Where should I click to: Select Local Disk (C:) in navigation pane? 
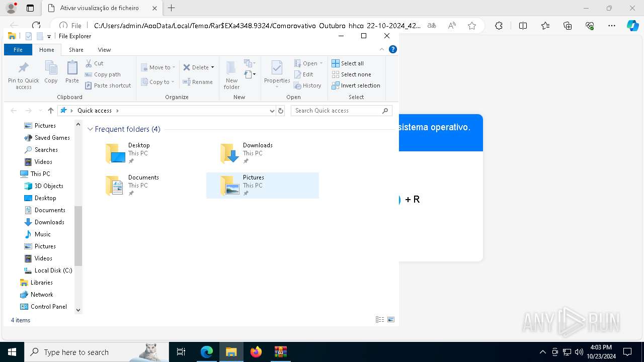48,270
